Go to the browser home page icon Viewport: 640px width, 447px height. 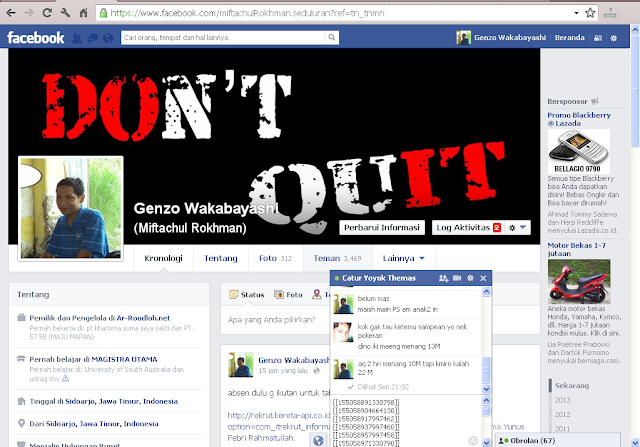pos(84,13)
